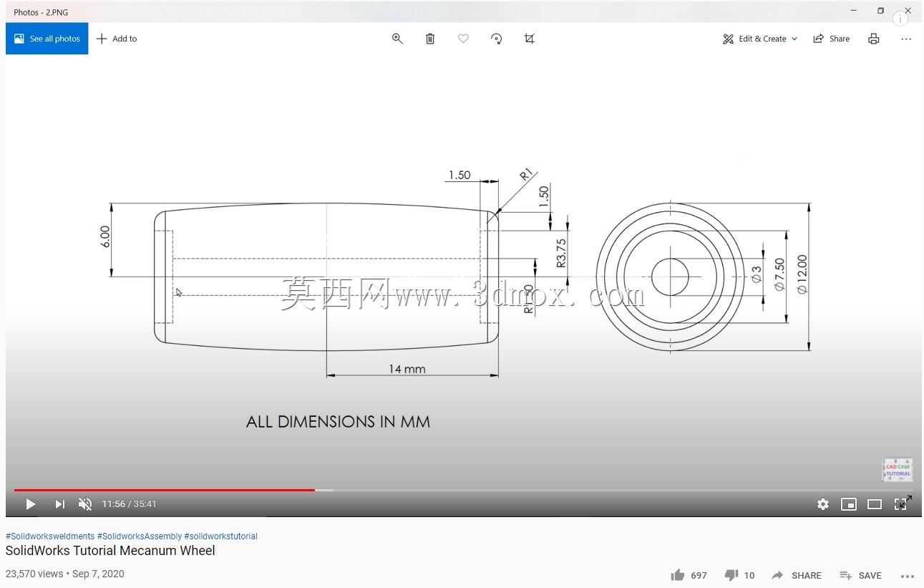Click SHARE below the video
Image resolution: width=924 pixels, height=588 pixels.
796,576
